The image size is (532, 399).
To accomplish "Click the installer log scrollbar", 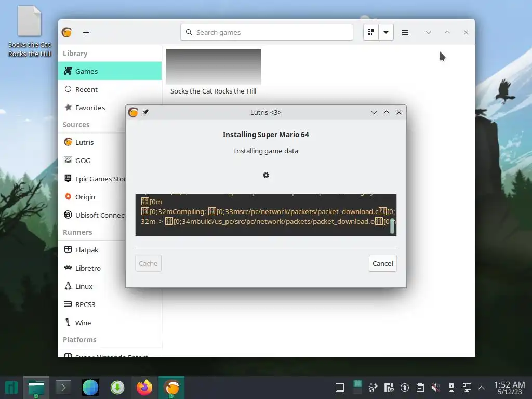I will (x=392, y=226).
